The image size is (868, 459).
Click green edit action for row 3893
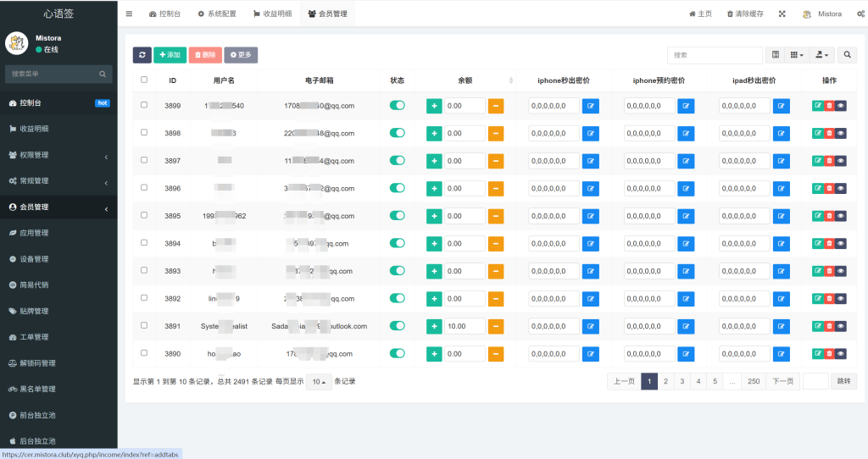pyautogui.click(x=818, y=271)
